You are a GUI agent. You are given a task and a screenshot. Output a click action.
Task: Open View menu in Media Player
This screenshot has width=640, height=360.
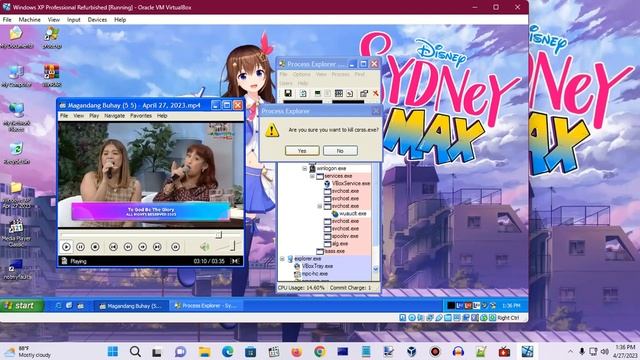point(78,116)
